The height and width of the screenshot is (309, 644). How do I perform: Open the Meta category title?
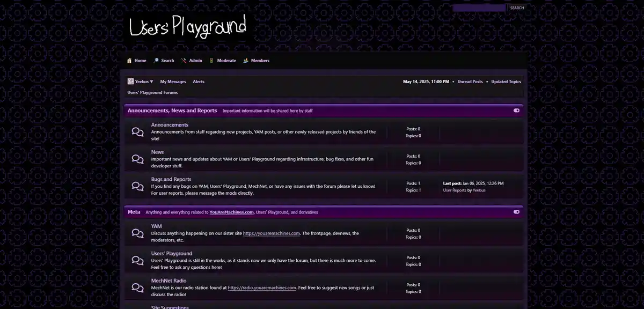pyautogui.click(x=134, y=212)
